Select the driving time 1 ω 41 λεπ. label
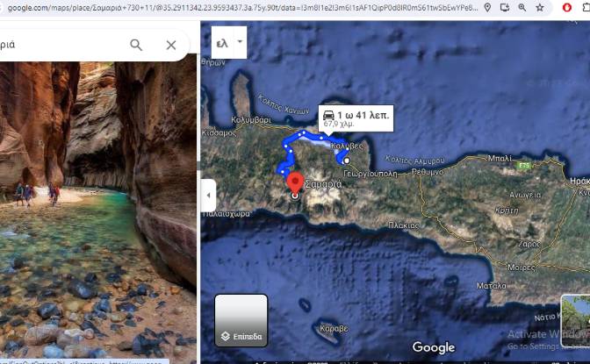Image resolution: width=590 pixels, height=364 pixels. tap(363, 115)
